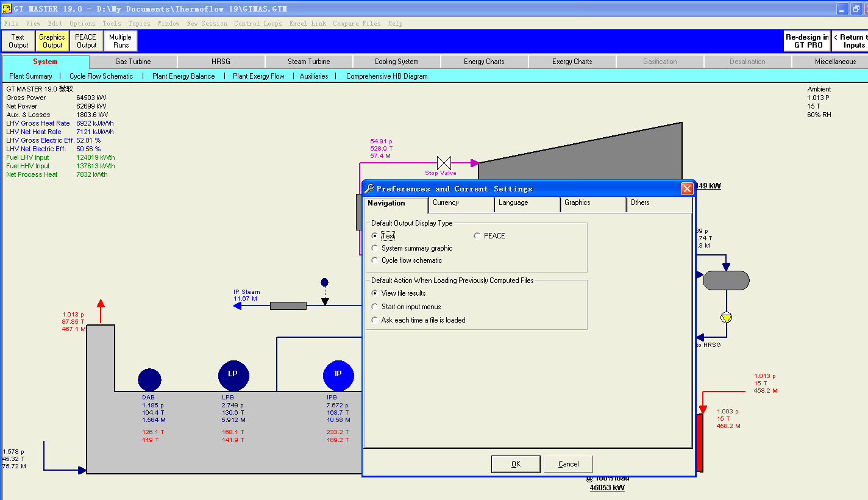Select View file results option
Viewport: 868px width, 500px height.
coord(399,293)
